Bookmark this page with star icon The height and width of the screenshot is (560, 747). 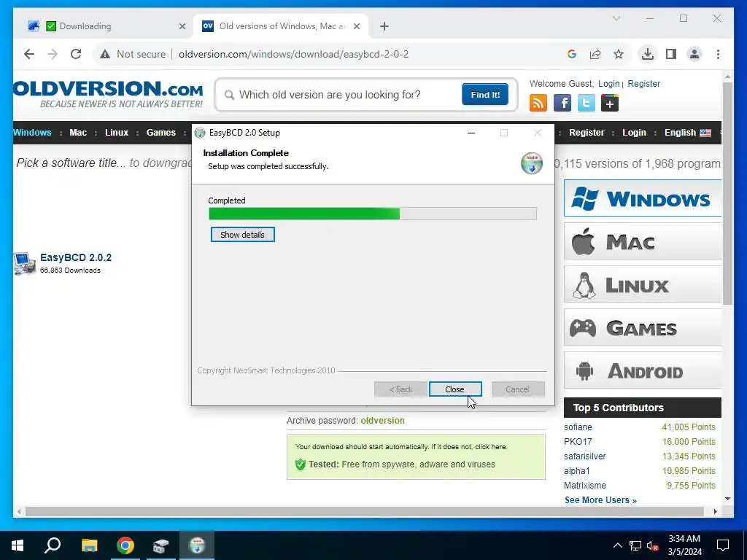(x=619, y=54)
